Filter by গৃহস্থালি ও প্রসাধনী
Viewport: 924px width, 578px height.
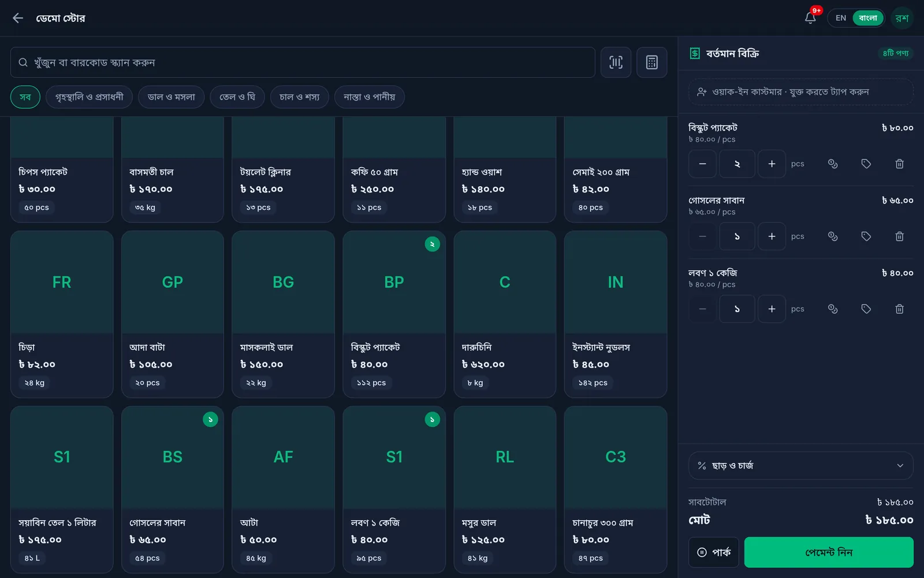(90, 97)
